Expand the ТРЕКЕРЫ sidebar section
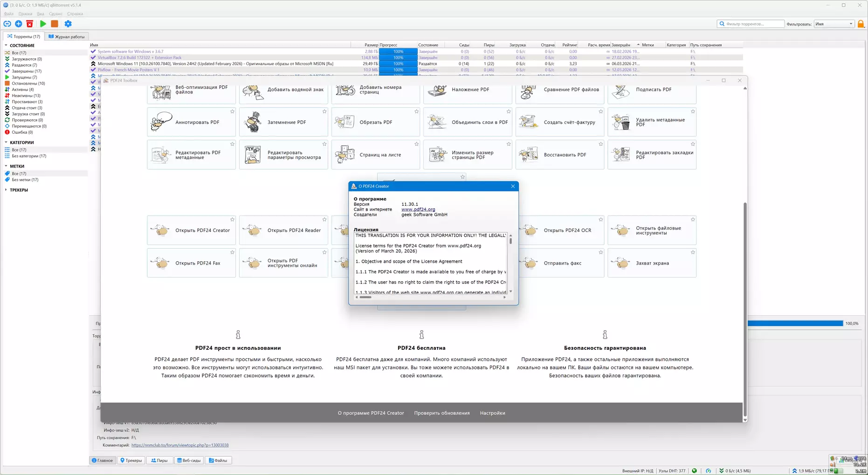Viewport: 868px width, 475px height. pyautogui.click(x=6, y=190)
